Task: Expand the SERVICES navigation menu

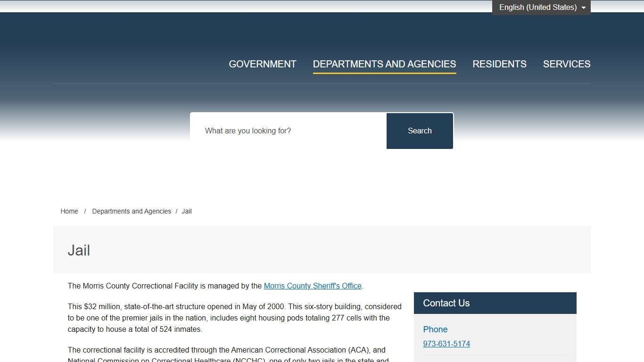Action: click(x=566, y=64)
